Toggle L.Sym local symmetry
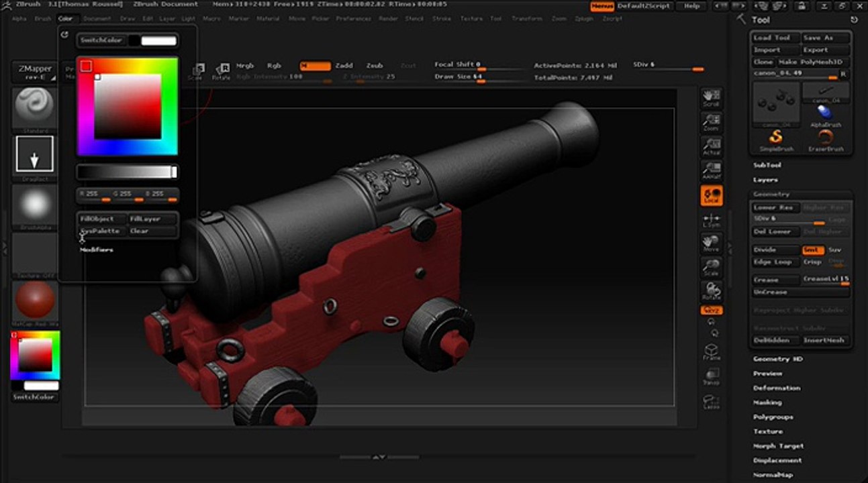Screen dimensions: 868x483 point(711,220)
